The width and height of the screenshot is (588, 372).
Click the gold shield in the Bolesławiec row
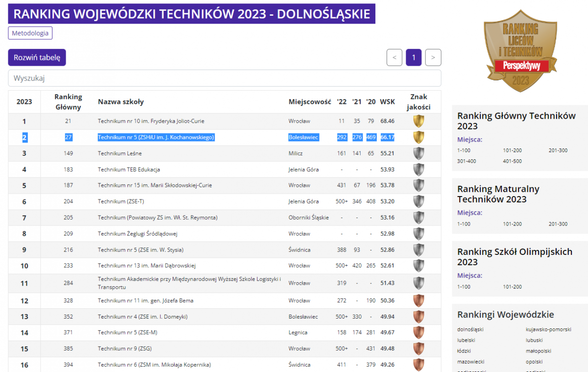coord(418,137)
